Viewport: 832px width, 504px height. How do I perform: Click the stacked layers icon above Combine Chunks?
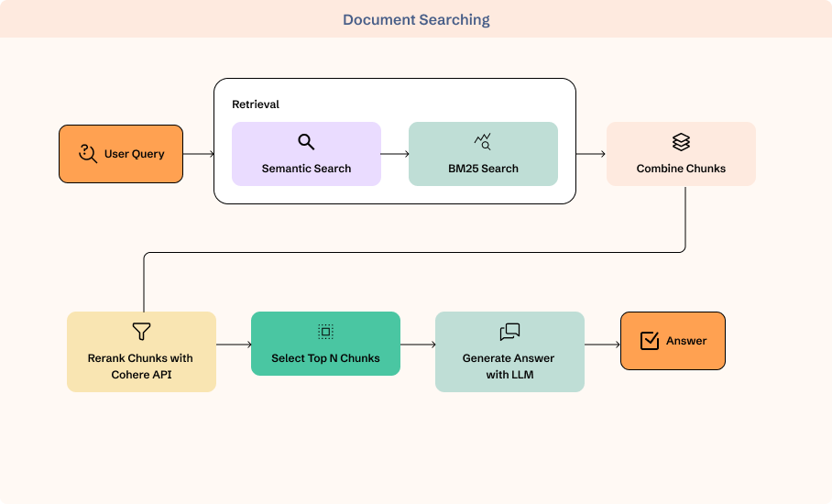tap(681, 142)
